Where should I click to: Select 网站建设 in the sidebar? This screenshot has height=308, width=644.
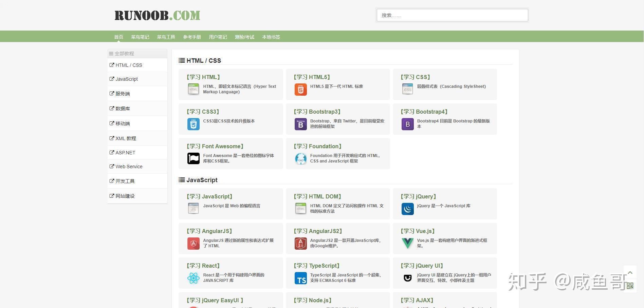click(137, 196)
